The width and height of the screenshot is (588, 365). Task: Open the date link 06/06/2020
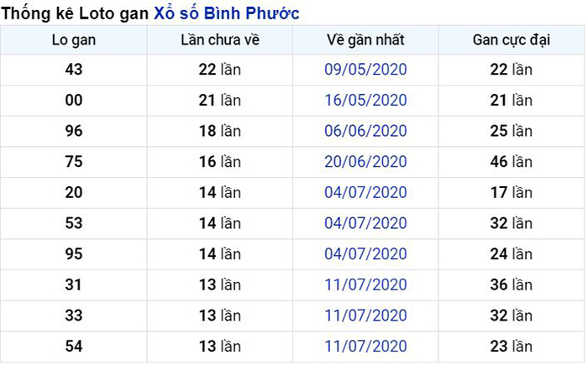coord(365,131)
